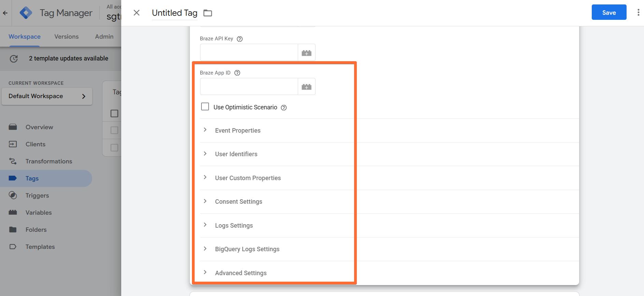Open Templates in the sidebar
Image resolution: width=644 pixels, height=296 pixels.
[x=46, y=247]
